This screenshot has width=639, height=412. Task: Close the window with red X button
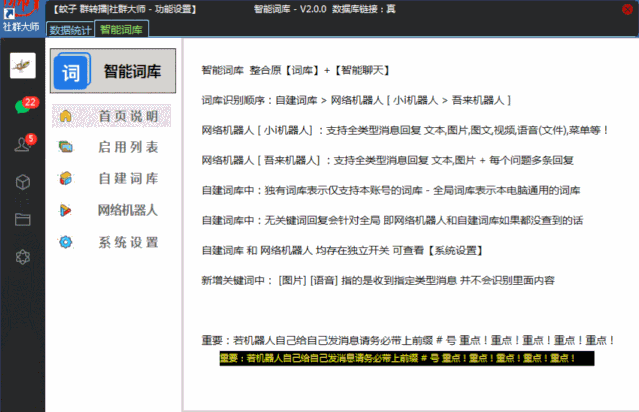[627, 9]
